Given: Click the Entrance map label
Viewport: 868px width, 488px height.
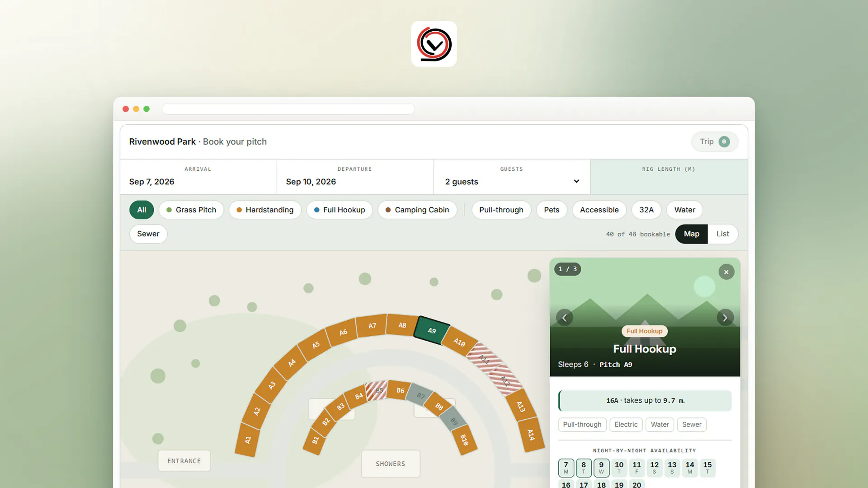Looking at the screenshot, I should [x=184, y=461].
